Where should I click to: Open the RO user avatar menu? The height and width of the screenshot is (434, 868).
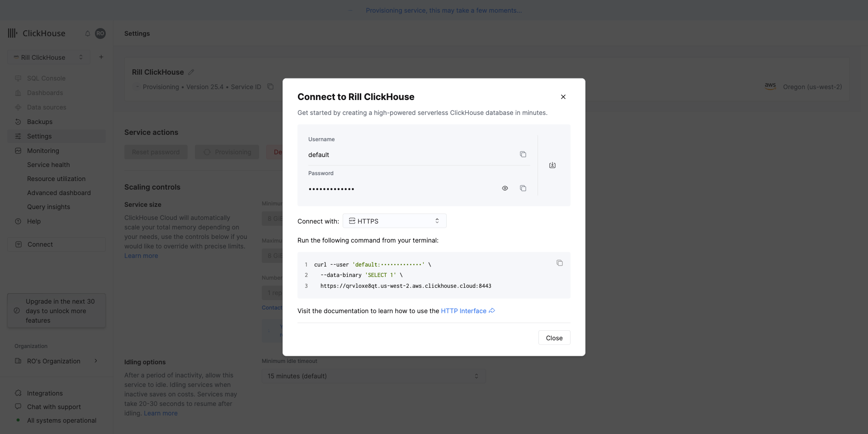pyautogui.click(x=100, y=33)
